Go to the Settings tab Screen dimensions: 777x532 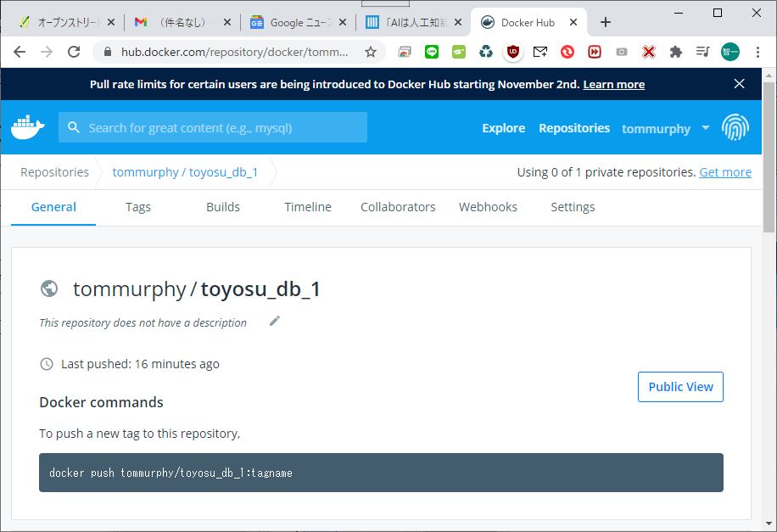click(x=573, y=207)
